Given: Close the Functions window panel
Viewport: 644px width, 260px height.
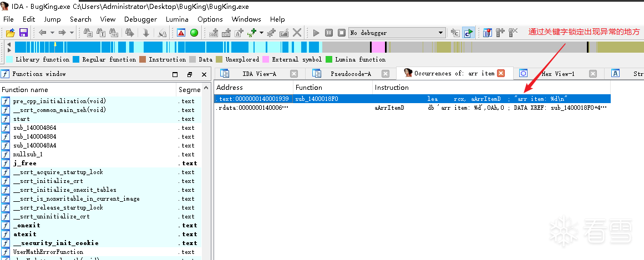Looking at the screenshot, I should [204, 74].
